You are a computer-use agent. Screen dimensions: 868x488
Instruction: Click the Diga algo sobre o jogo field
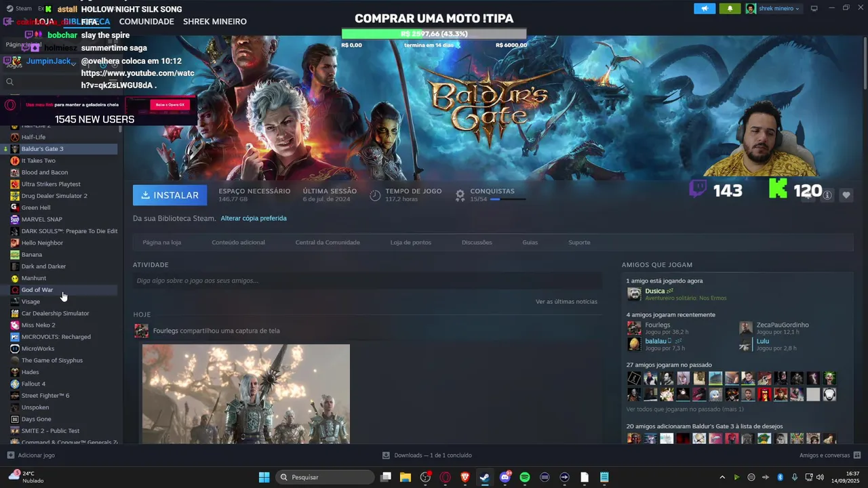[367, 281]
